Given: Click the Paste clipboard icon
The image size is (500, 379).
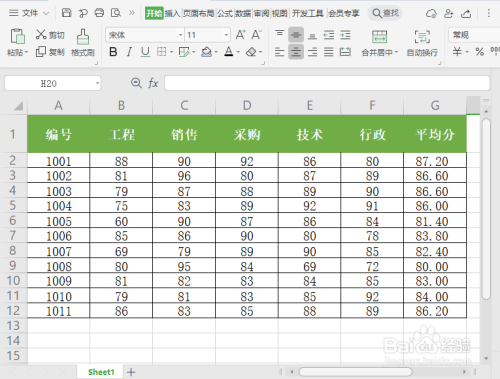Looking at the screenshot, I should click(x=17, y=36).
